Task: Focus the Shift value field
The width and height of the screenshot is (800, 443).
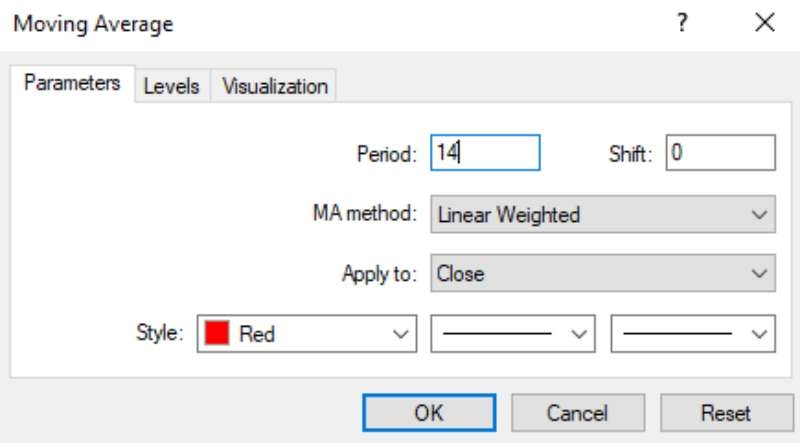Action: pyautogui.click(x=720, y=153)
